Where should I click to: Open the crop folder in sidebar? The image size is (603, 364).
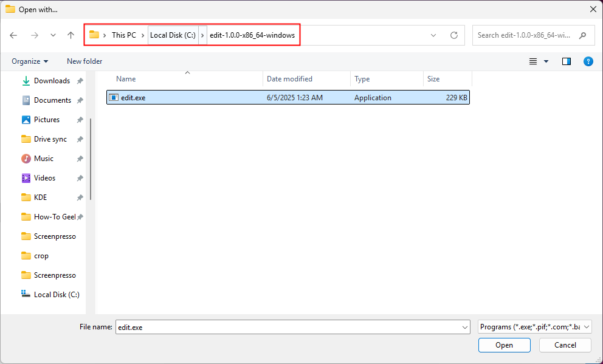coord(41,256)
